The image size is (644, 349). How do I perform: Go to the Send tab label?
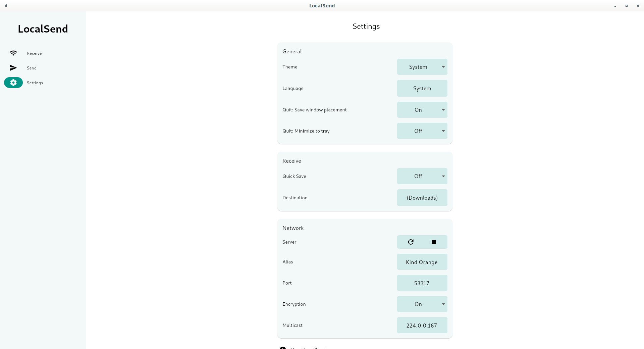pos(32,68)
